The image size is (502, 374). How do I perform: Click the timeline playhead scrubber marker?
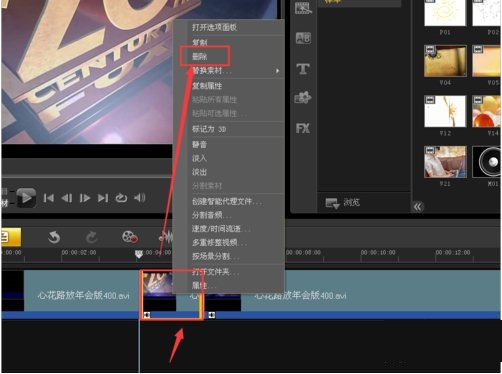(139, 254)
